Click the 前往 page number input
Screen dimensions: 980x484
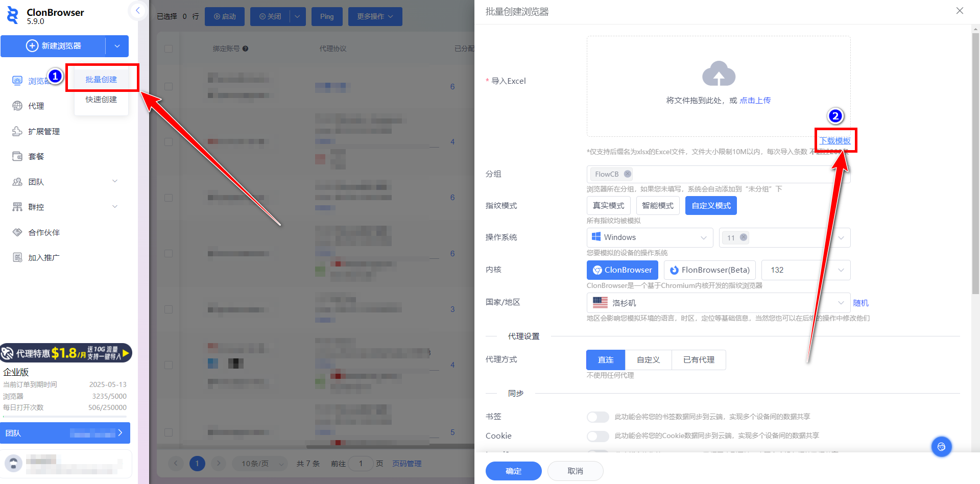[x=361, y=464]
